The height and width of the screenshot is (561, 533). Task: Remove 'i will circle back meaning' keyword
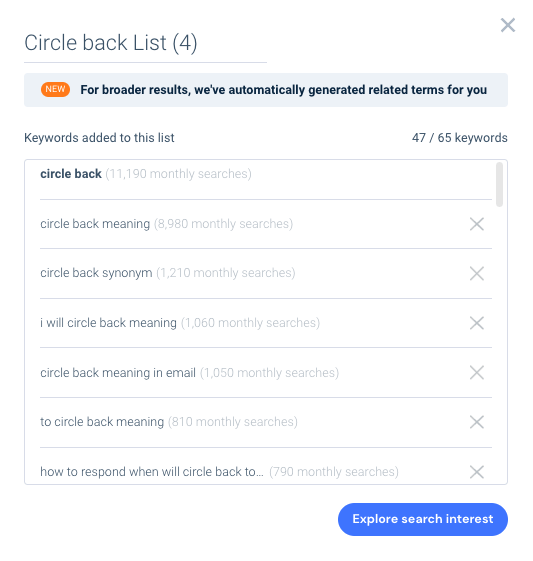point(476,323)
